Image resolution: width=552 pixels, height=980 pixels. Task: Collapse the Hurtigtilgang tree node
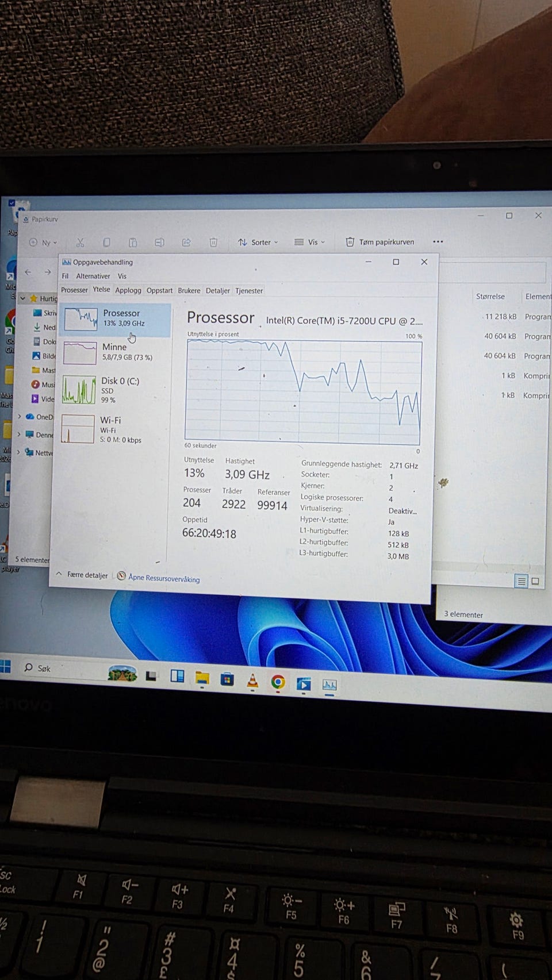[x=23, y=298]
